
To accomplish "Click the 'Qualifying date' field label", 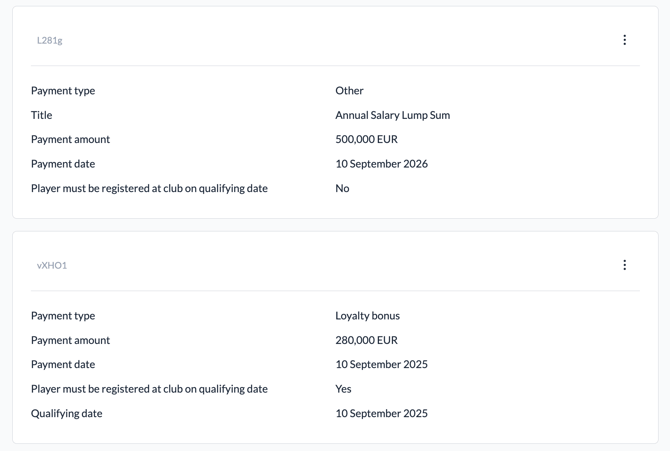I will 66,413.
